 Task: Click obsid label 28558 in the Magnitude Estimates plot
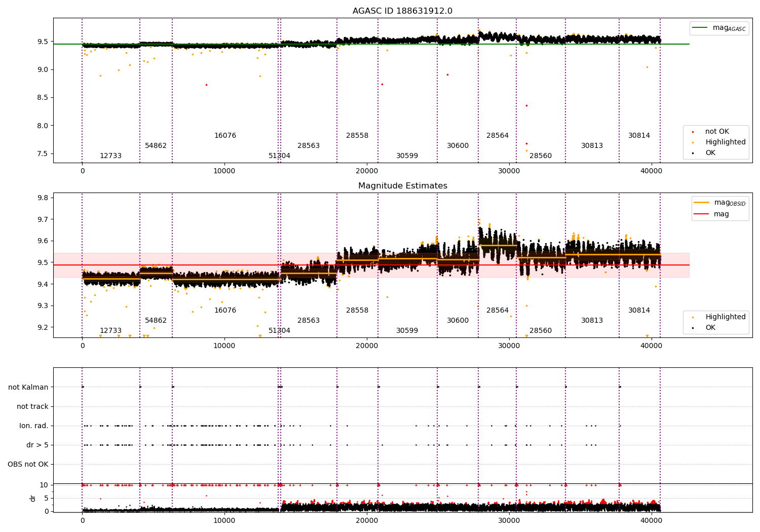[357, 311]
